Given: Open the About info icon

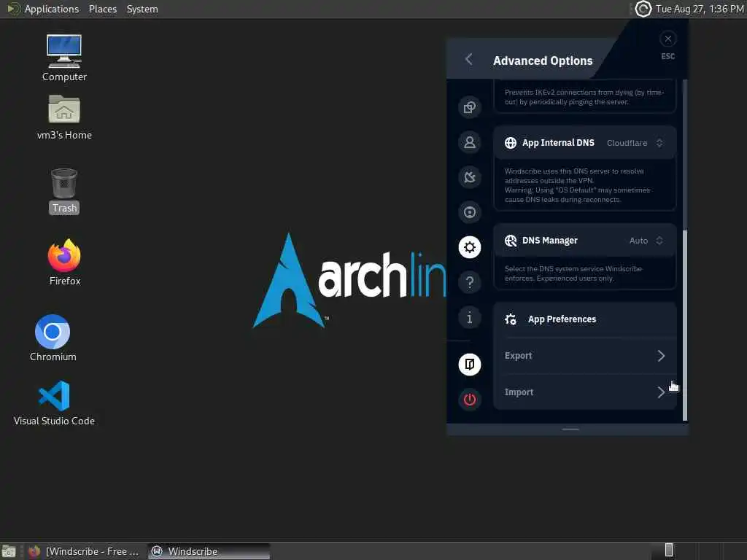Looking at the screenshot, I should pos(469,318).
